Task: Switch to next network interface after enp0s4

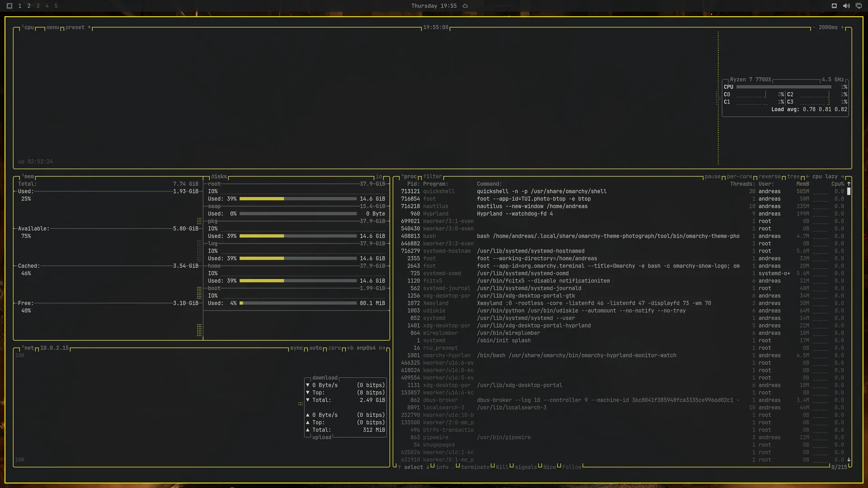Action: point(382,348)
